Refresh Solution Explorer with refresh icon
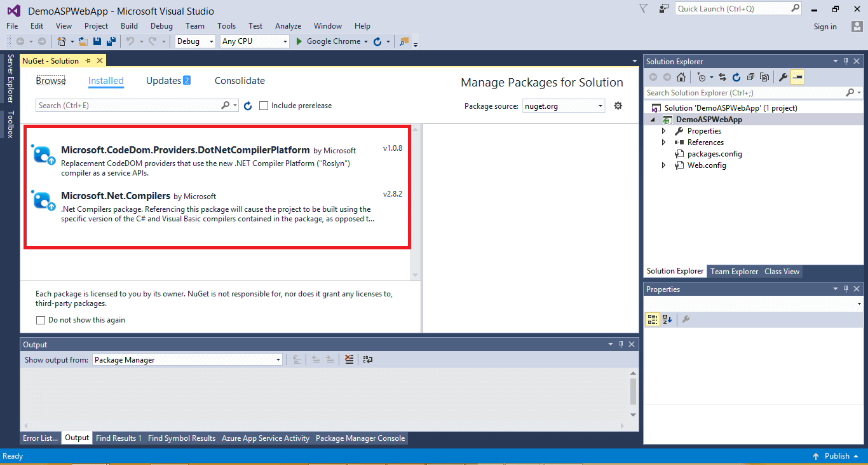 pos(736,77)
